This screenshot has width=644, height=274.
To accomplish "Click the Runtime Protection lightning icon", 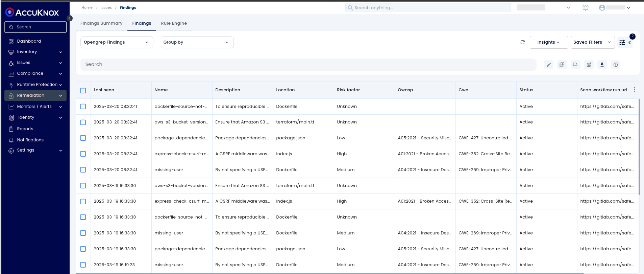I will (11, 85).
